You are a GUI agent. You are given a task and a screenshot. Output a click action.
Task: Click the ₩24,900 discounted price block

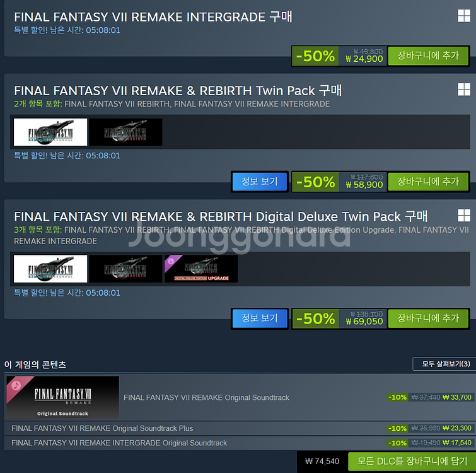(x=363, y=56)
